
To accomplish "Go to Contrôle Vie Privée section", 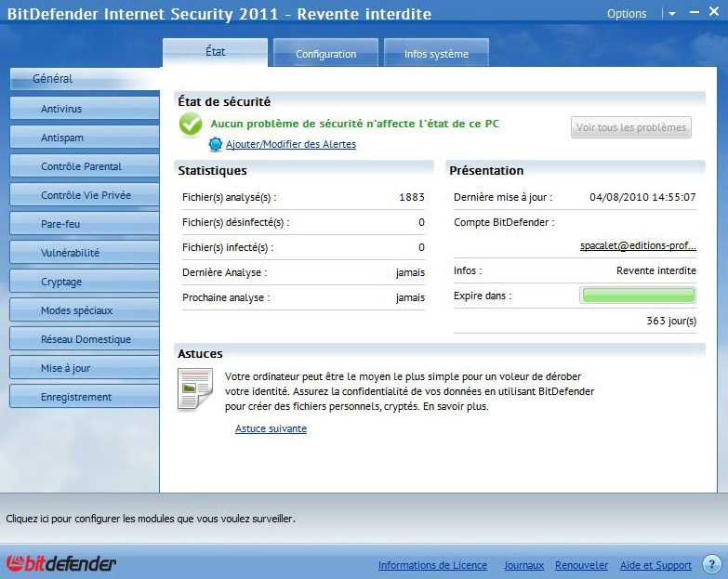I will tap(85, 195).
